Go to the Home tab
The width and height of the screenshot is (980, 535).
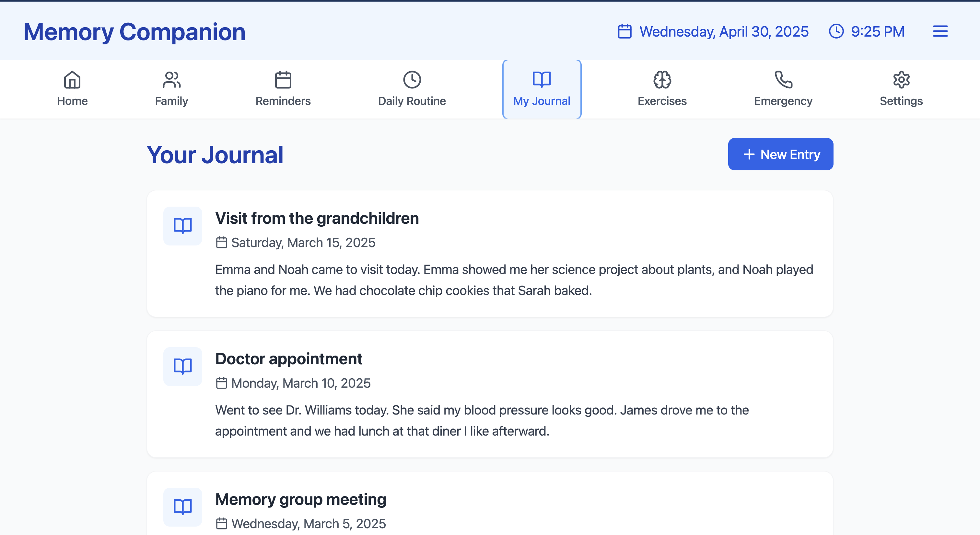coord(72,89)
